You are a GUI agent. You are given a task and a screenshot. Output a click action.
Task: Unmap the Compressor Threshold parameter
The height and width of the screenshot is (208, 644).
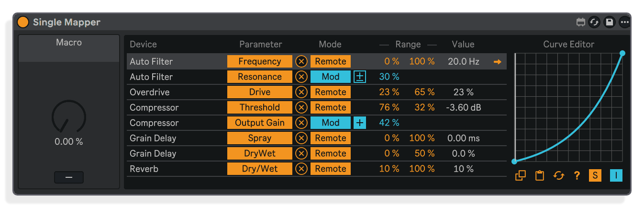coord(301,107)
